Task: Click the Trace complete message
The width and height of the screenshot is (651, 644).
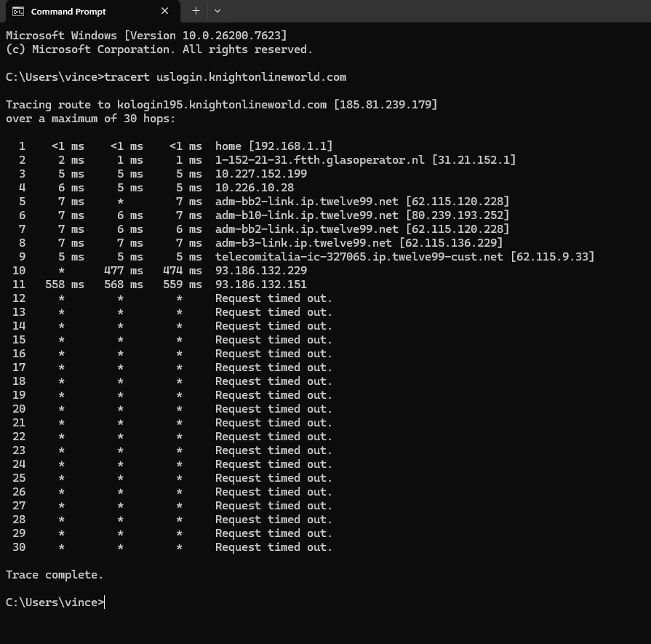Action: coord(55,575)
